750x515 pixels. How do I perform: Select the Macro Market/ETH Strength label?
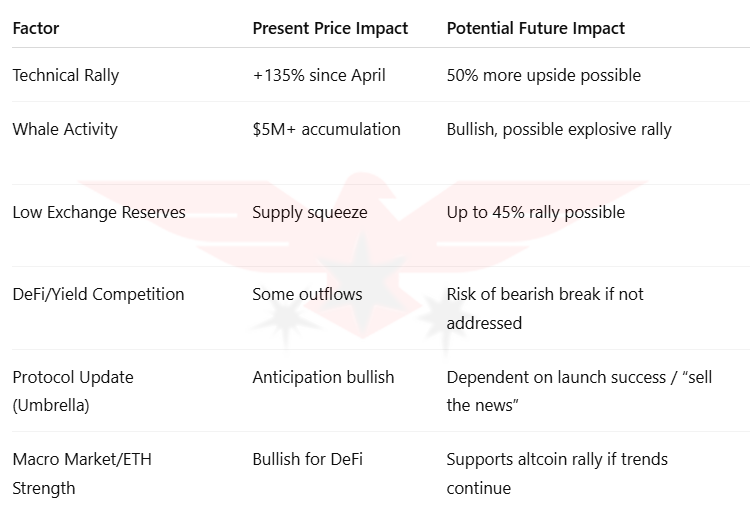[82, 473]
